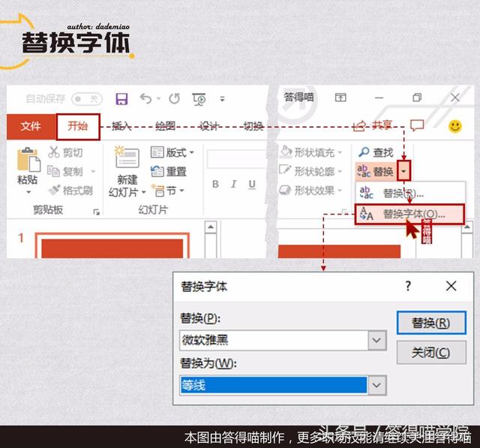Expand the 复制 dropdown arrow
480x448 pixels.
click(x=93, y=172)
